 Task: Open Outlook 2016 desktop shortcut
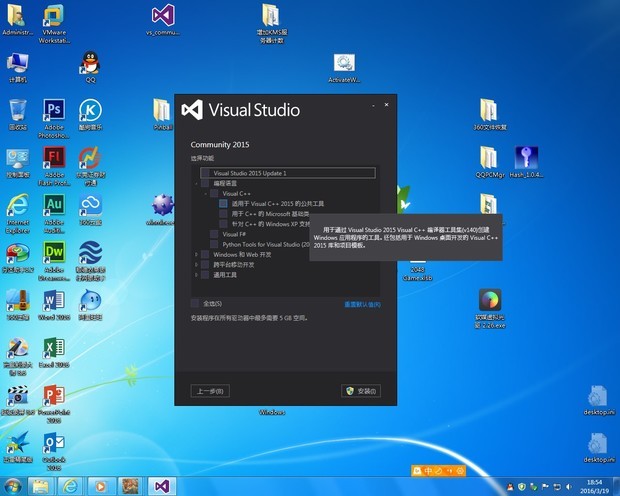coord(54,451)
